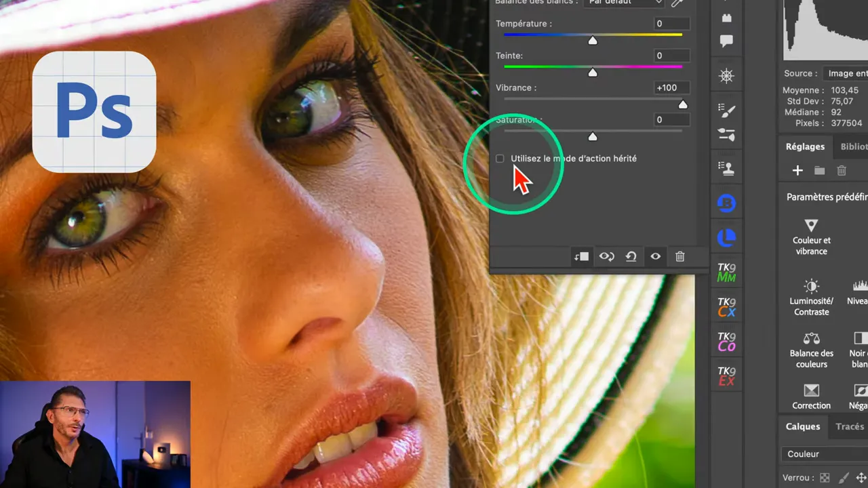868x488 pixels.
Task: Open the comments speech bubble panel
Action: [726, 41]
